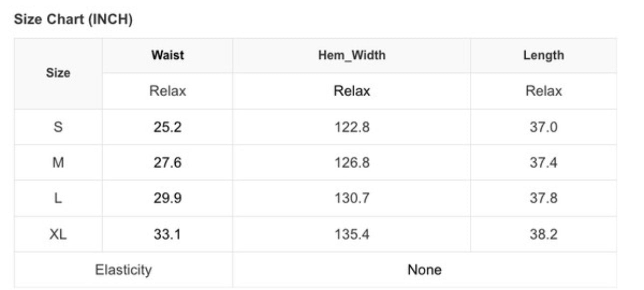This screenshot has width=644, height=290.
Task: Click hem width value 126.8
Action: pos(351,162)
